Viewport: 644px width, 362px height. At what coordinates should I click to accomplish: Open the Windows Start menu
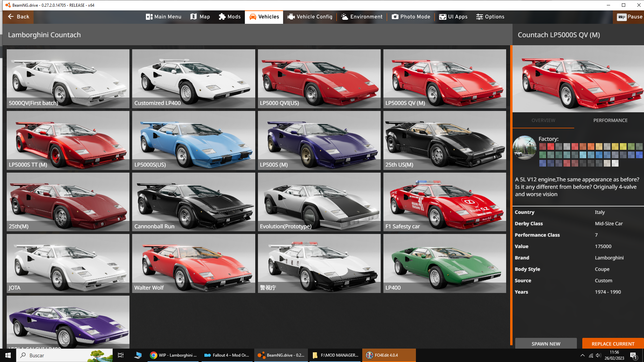click(x=8, y=355)
